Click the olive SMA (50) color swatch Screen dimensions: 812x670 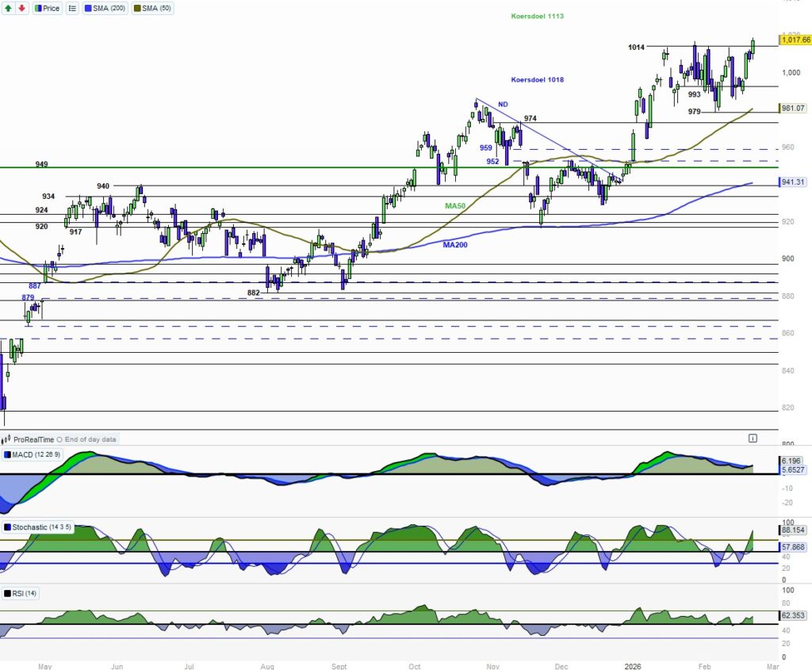(x=136, y=8)
